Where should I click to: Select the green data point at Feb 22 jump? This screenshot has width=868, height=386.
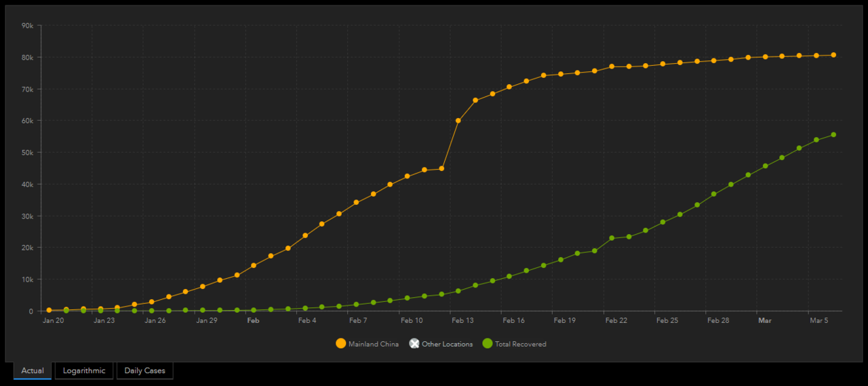pyautogui.click(x=612, y=238)
